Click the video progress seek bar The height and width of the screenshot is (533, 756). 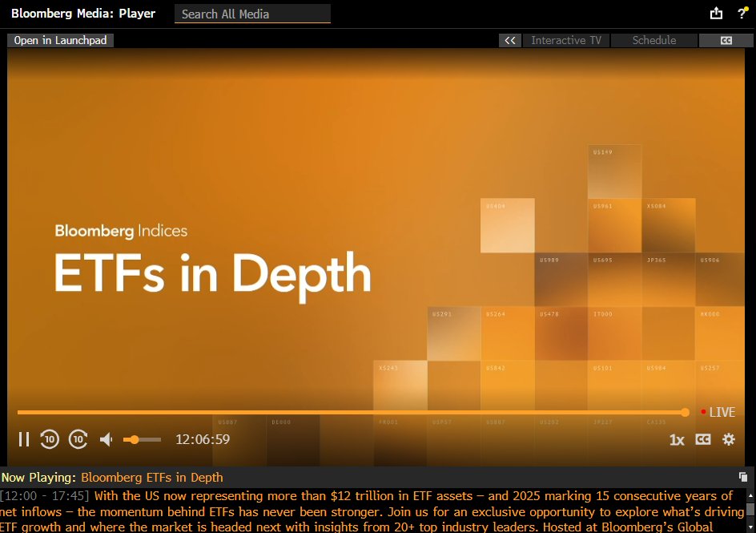point(351,412)
